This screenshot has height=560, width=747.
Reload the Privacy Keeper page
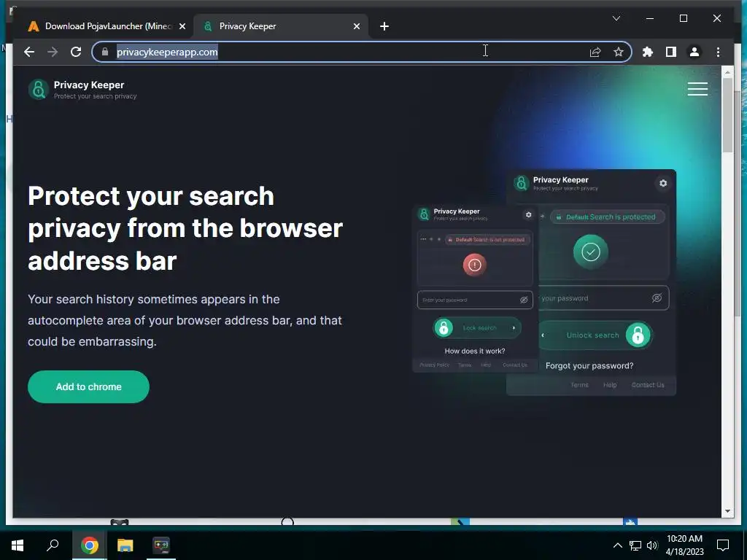point(76,52)
